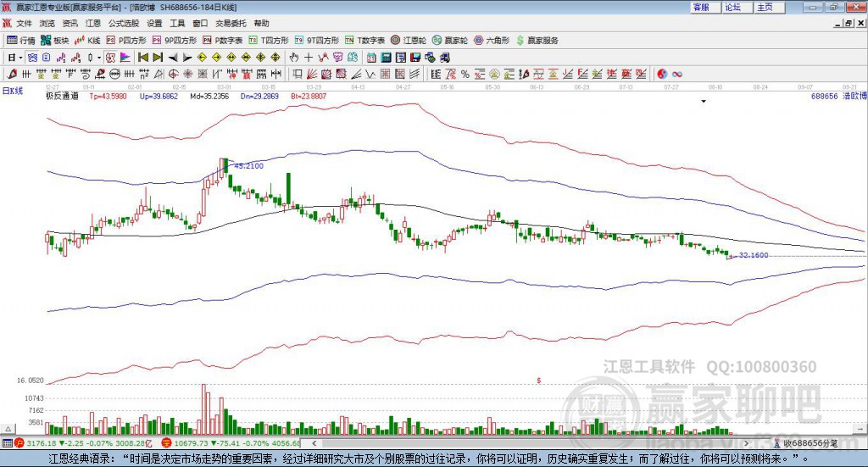Image resolution: width=868 pixels, height=467 pixels.
Task: Open the 工具 menu
Action: [177, 23]
